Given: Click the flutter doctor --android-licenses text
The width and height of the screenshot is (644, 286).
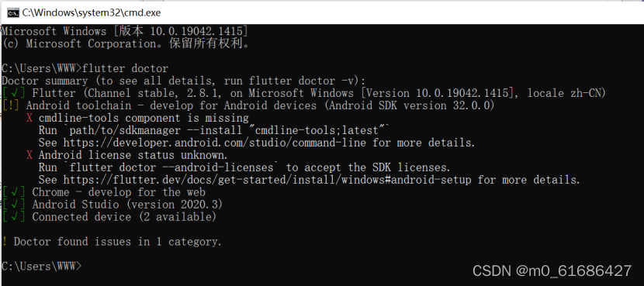Looking at the screenshot, I should click(x=171, y=167).
